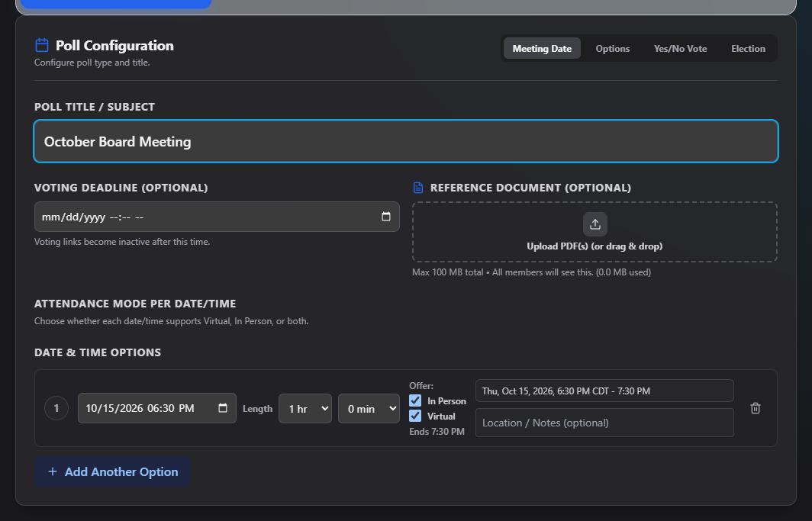Click the Poll Configuration calendar icon
The image size is (812, 521).
pos(42,45)
